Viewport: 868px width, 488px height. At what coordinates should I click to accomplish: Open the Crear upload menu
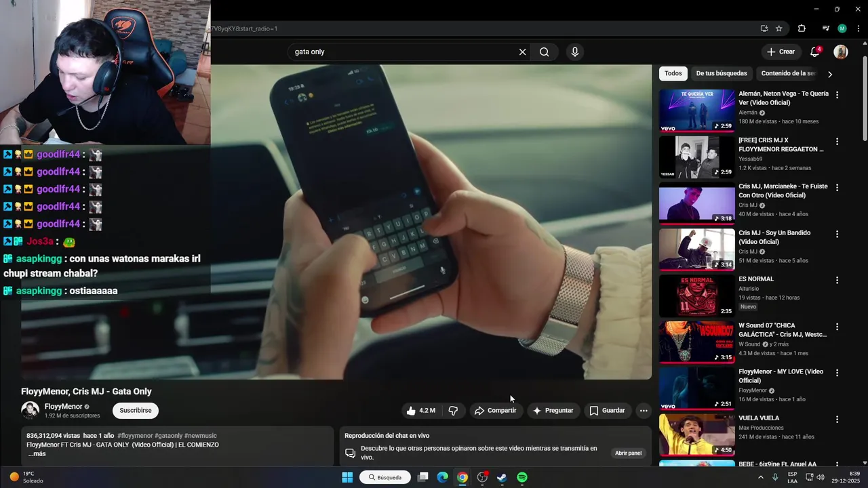[781, 52]
